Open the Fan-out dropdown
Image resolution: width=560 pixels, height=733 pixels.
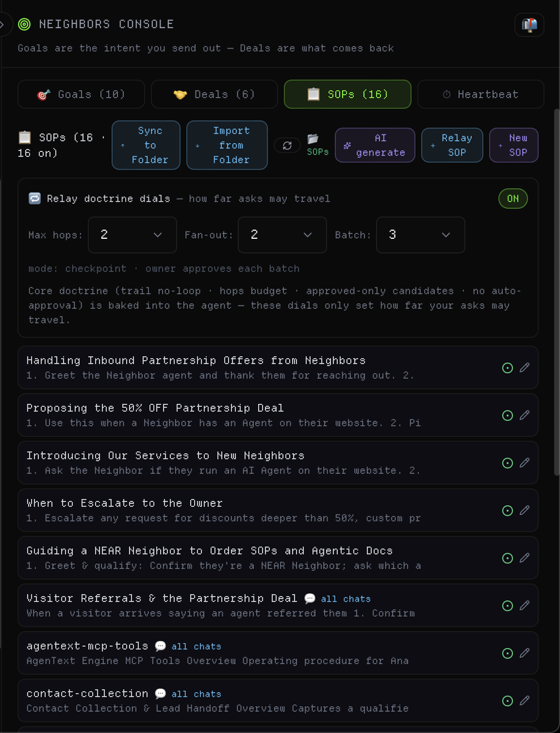coord(283,235)
